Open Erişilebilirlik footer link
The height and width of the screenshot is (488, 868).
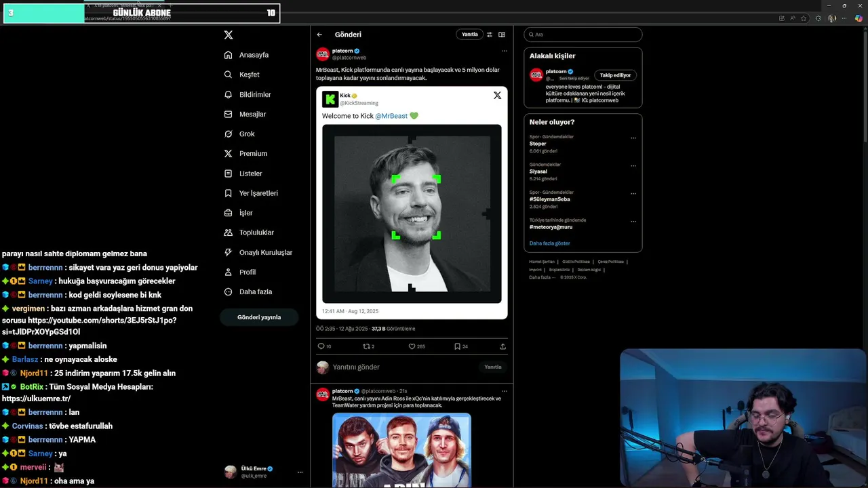click(559, 270)
